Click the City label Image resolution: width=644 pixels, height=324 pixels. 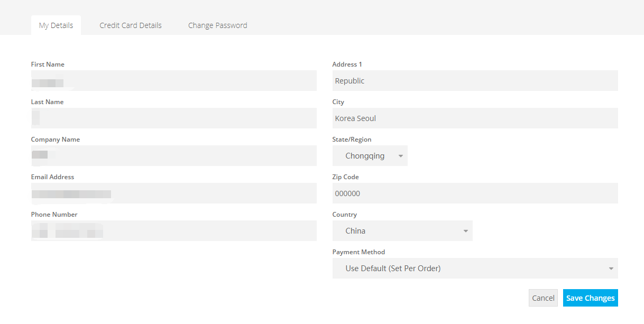coord(338,102)
